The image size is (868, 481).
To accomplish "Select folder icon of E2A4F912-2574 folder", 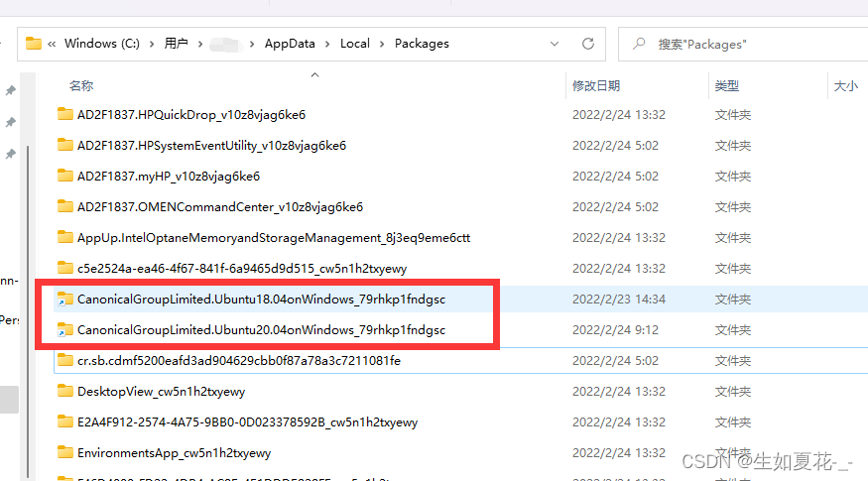I will (x=65, y=421).
